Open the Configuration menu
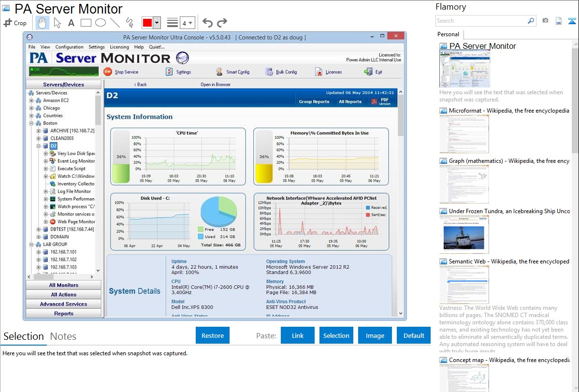This screenshot has width=579, height=392. coord(70,47)
